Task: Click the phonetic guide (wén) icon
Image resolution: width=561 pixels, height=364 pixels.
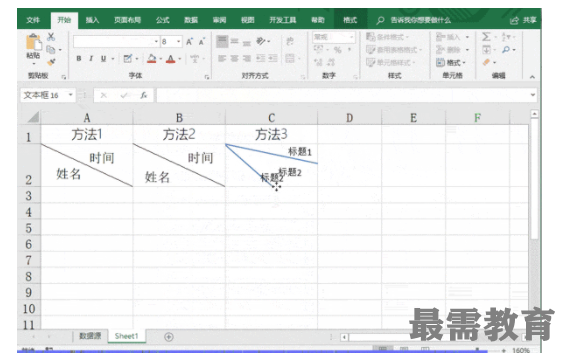Action: coord(194,58)
